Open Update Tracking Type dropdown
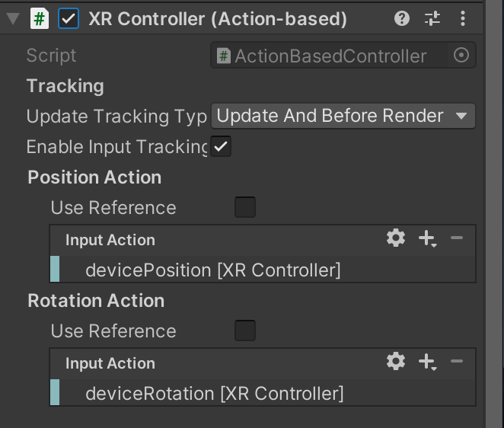The image size is (504, 428). tap(343, 116)
